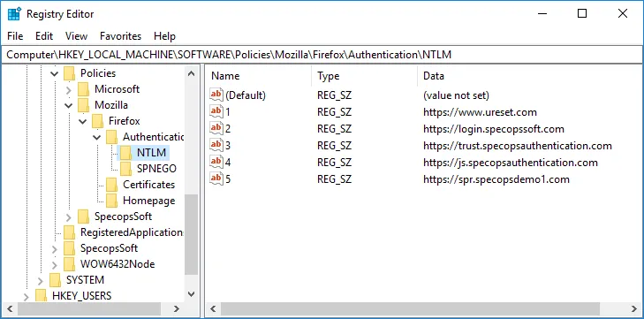Collapse the Policies key
Image resolution: width=644 pixels, height=319 pixels.
coord(54,73)
